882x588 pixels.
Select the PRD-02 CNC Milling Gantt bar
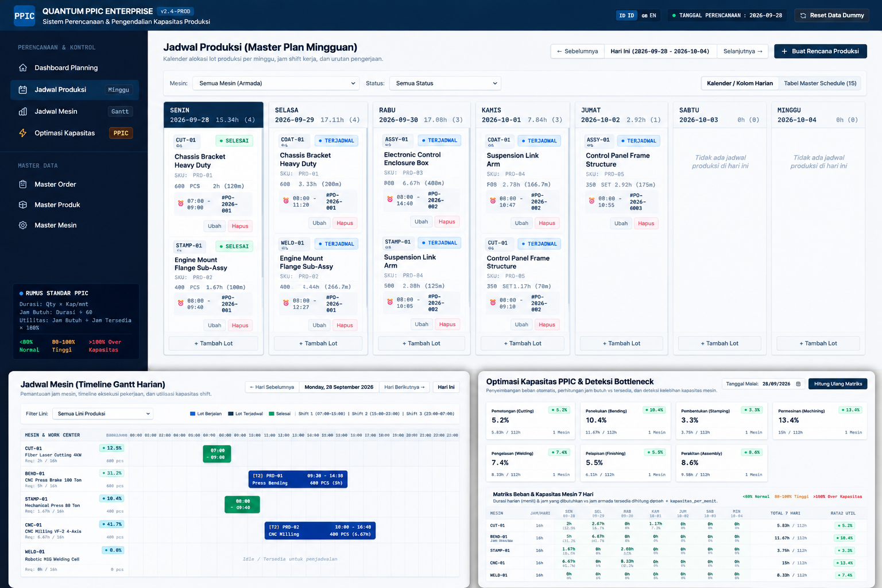(x=320, y=531)
